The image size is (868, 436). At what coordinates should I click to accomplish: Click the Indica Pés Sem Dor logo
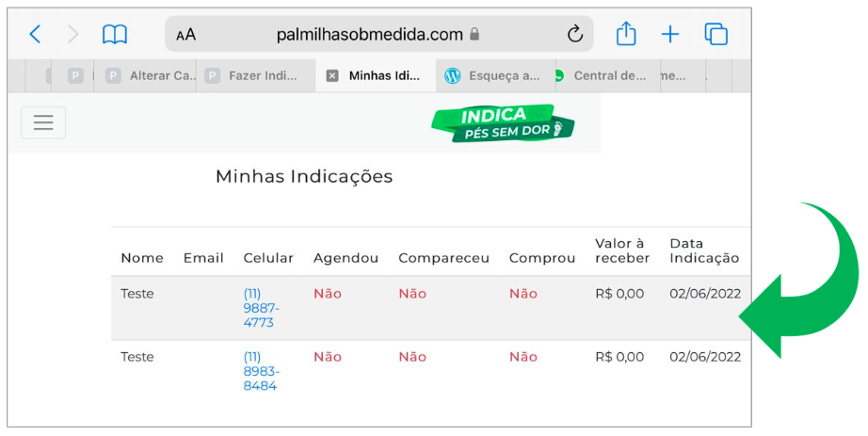coord(503,123)
